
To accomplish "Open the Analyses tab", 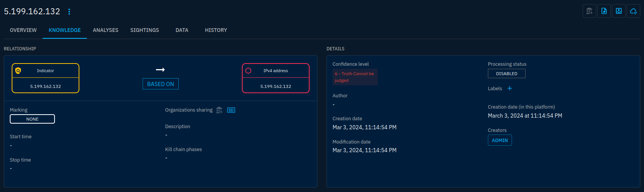I will (x=105, y=30).
